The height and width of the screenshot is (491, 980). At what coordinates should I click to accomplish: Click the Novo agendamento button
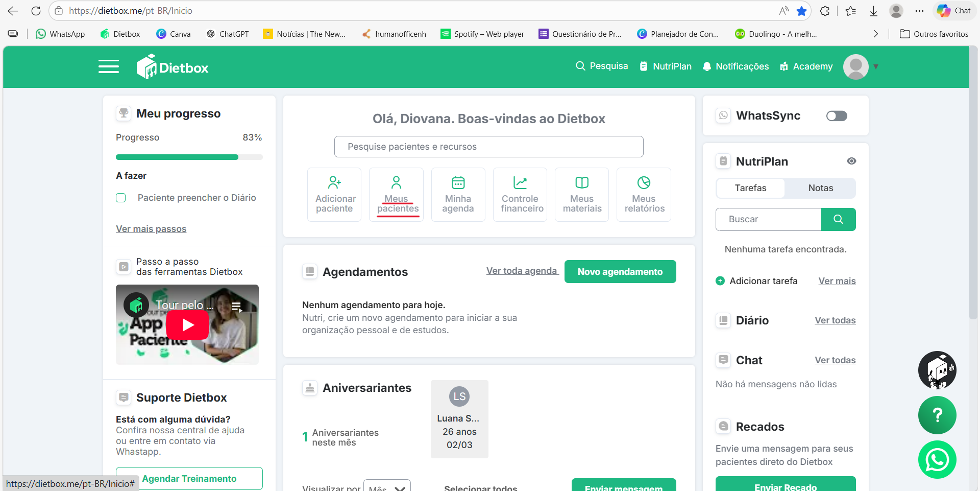pyautogui.click(x=620, y=272)
